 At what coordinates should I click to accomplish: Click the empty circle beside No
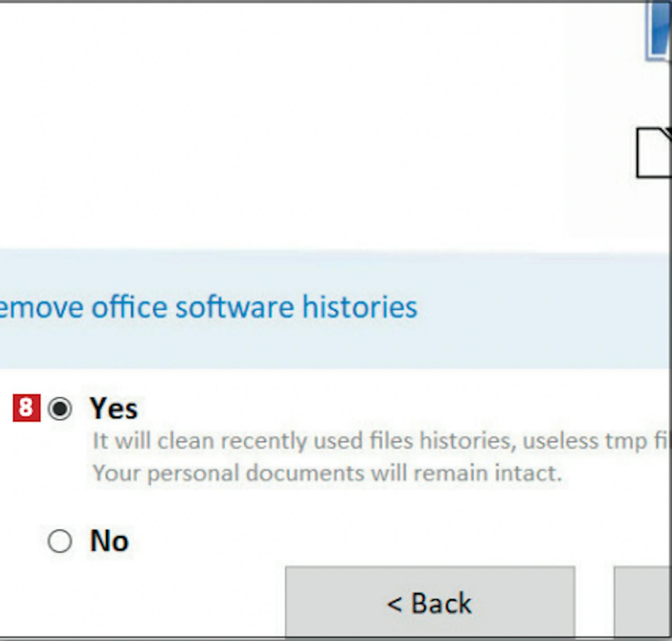(60, 541)
